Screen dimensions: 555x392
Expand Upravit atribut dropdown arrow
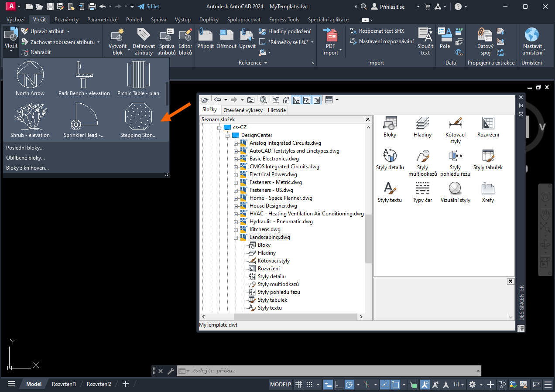coord(68,31)
